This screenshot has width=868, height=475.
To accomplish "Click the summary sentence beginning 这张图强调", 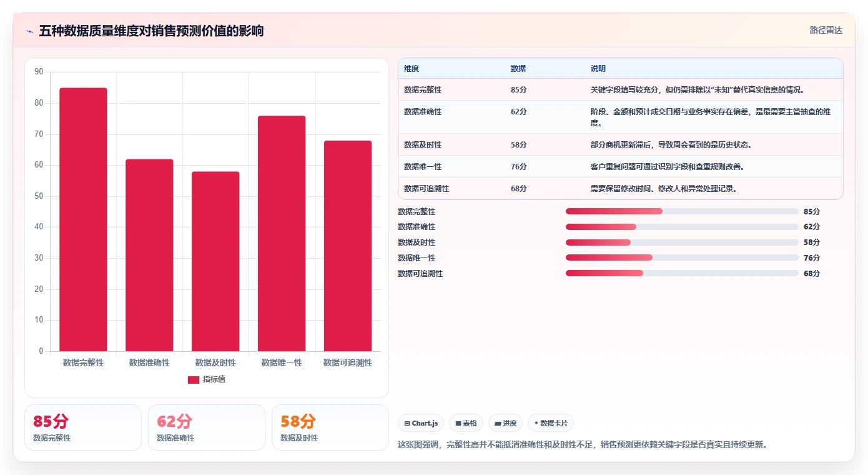I will point(583,445).
